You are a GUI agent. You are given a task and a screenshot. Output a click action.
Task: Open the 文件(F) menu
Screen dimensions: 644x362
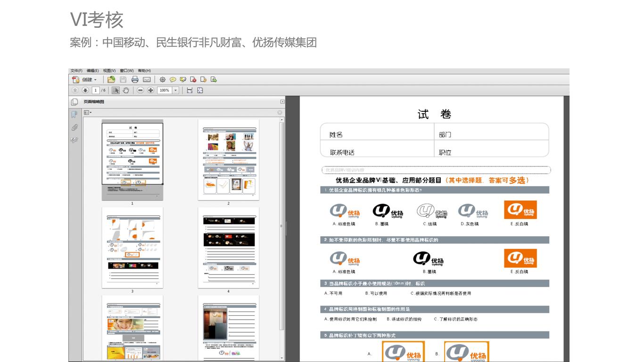tap(76, 71)
